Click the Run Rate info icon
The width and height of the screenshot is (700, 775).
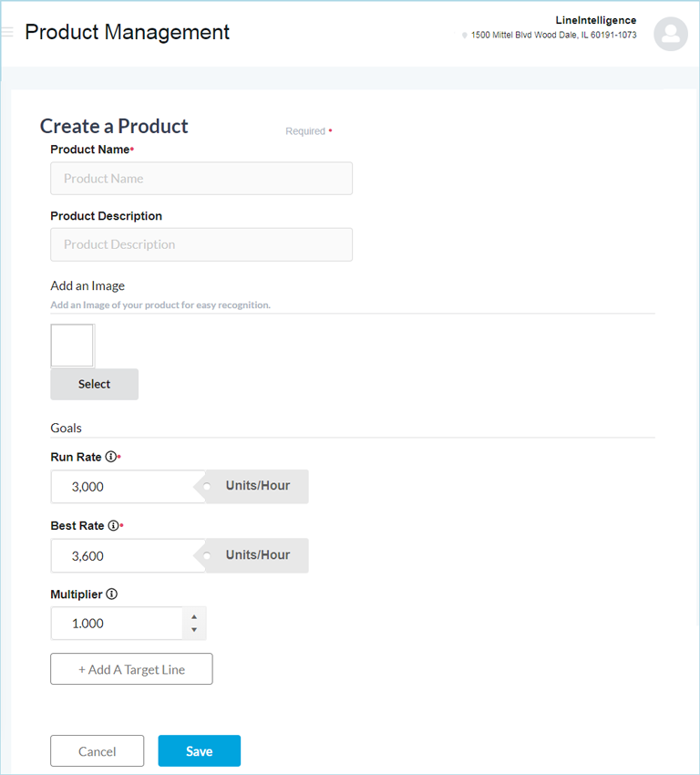click(x=110, y=456)
